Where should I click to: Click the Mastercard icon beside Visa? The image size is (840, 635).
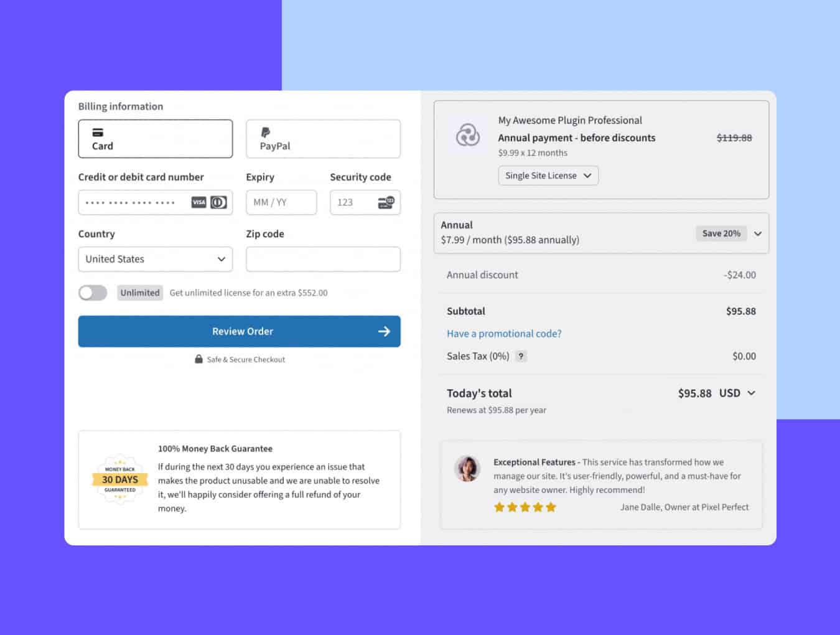(217, 202)
